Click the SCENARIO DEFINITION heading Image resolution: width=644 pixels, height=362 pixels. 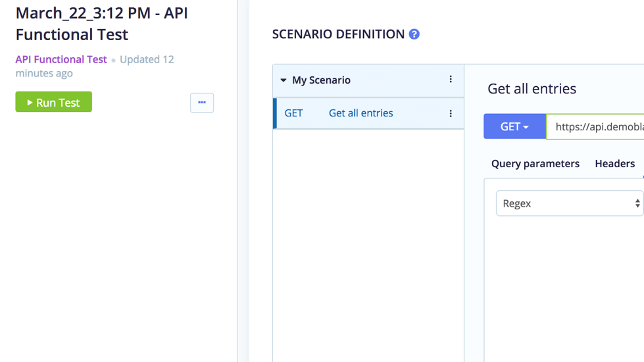(x=338, y=34)
